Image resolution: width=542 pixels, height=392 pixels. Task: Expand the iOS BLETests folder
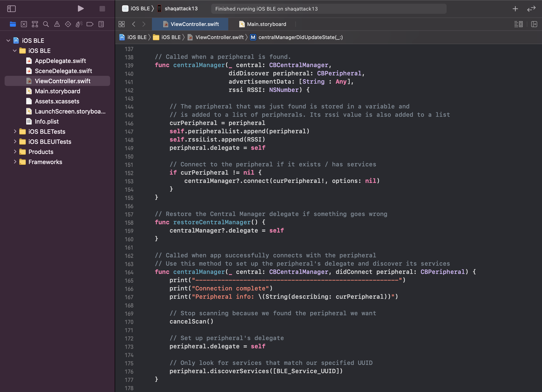pos(15,131)
